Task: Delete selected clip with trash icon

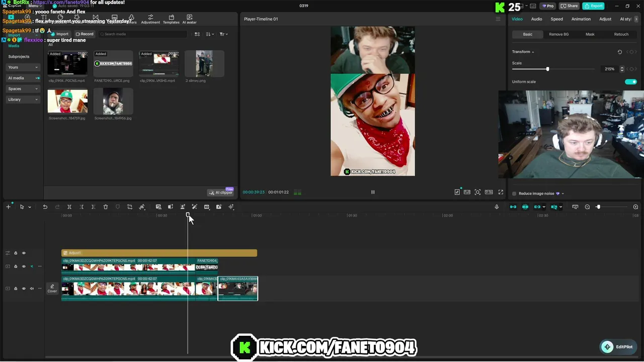Action: (x=106, y=207)
